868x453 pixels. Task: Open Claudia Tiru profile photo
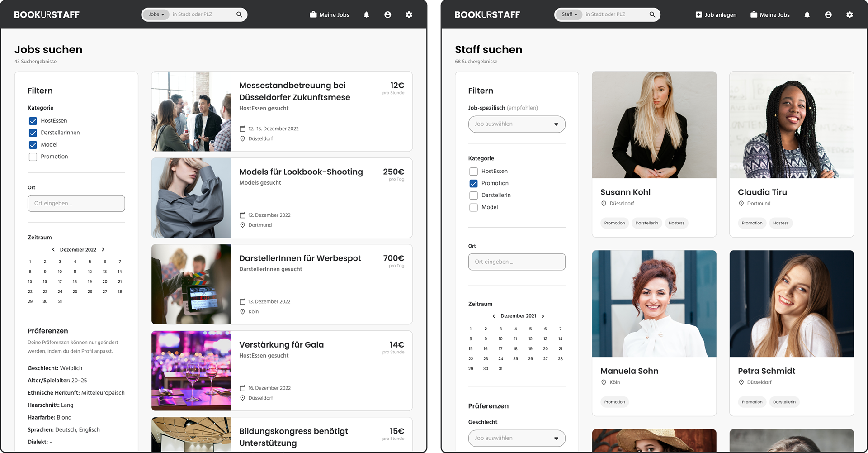[x=792, y=125]
